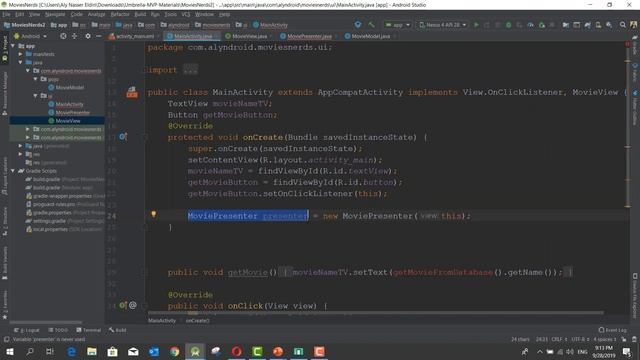Screen dimensions: 640x360
Task: Click the yellow intention lightbulb in gutter
Action: coord(153,214)
